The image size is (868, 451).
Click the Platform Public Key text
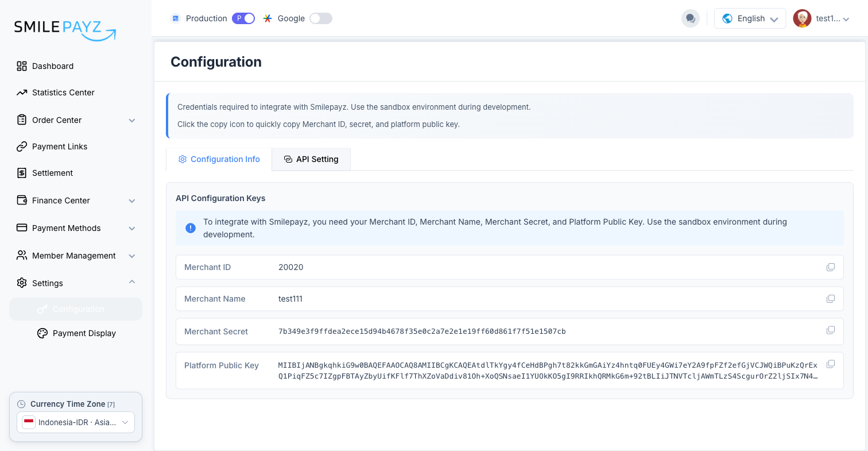coord(548,371)
